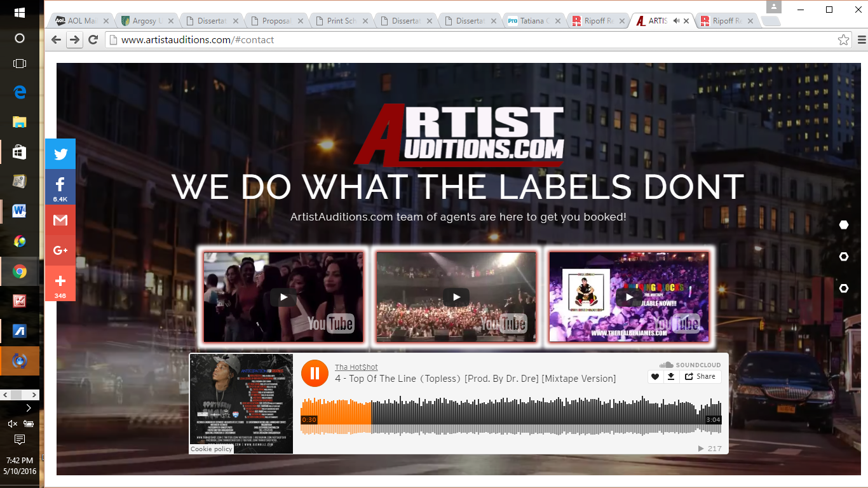
Task: Open Tha Hot$hot artist link
Action: point(356,367)
